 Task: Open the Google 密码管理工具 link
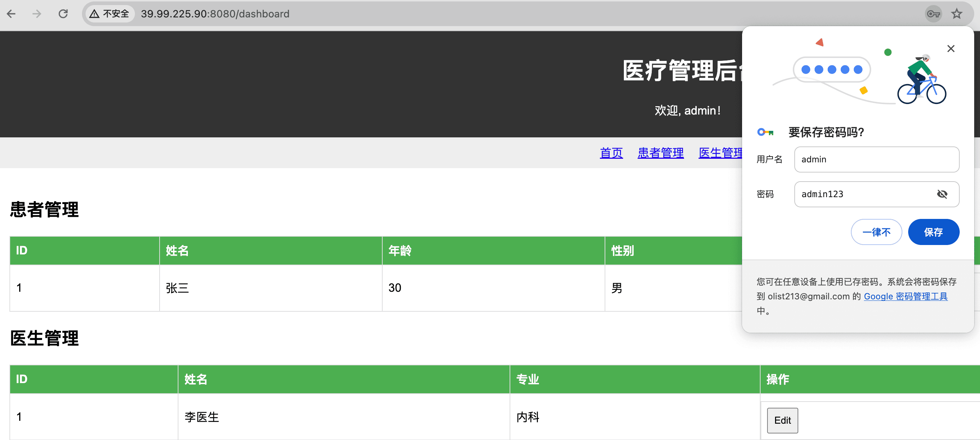905,296
